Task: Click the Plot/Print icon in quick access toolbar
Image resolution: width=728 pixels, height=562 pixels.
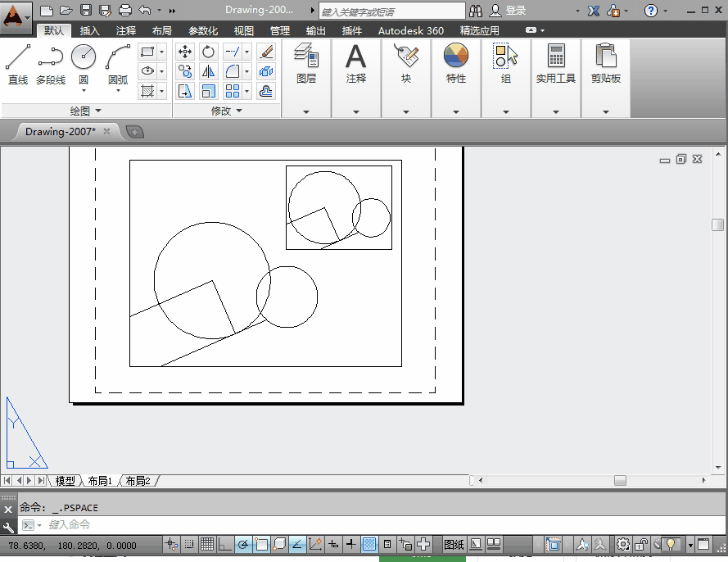Action: click(124, 11)
